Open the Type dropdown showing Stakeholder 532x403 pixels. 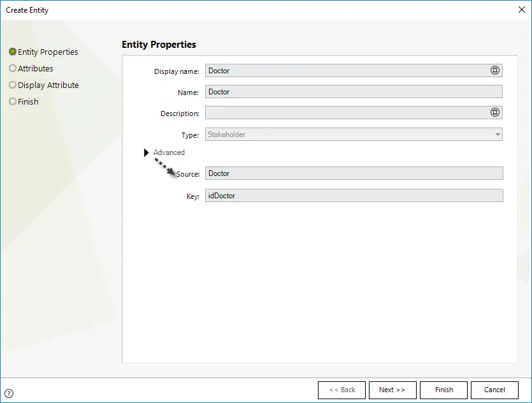pyautogui.click(x=354, y=135)
